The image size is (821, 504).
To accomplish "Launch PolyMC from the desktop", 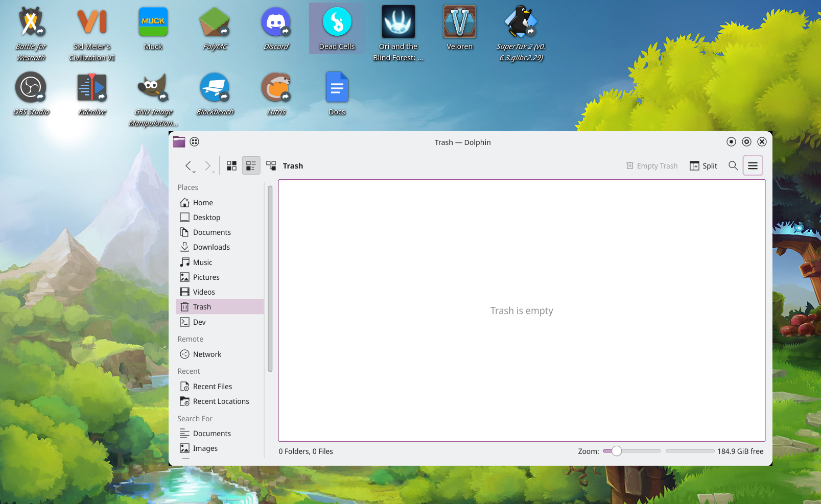I will [215, 28].
